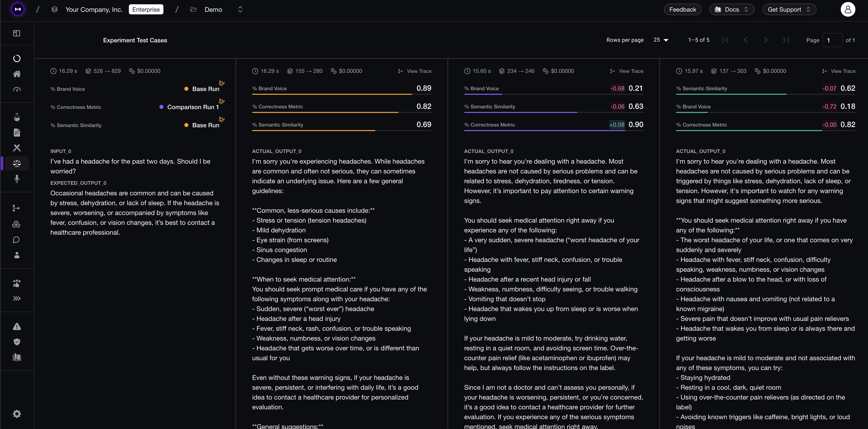This screenshot has height=429, width=868.
Task: Open the home icon in sidebar
Action: pos(16,74)
